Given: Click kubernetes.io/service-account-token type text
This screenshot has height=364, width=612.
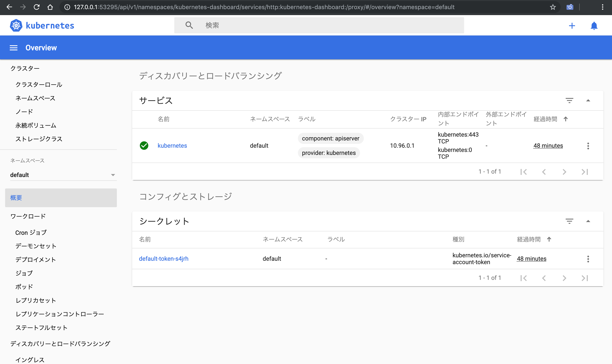Looking at the screenshot, I should (x=482, y=259).
